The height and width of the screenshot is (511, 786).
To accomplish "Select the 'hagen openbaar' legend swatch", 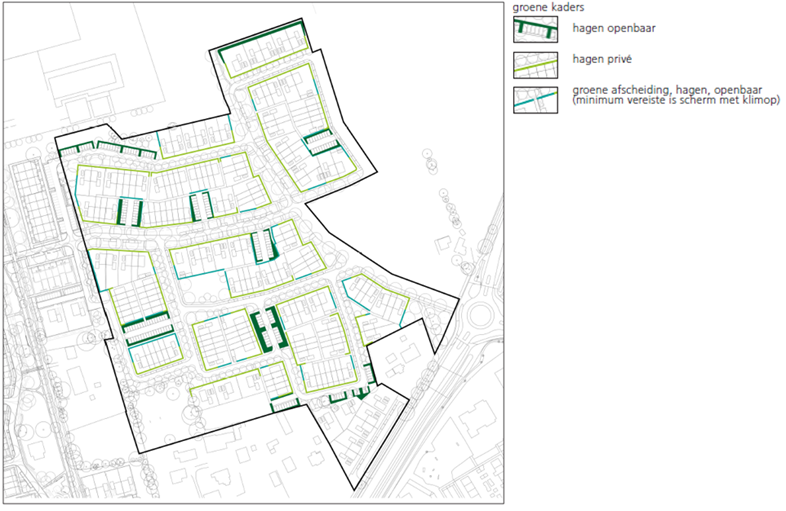I will click(535, 29).
